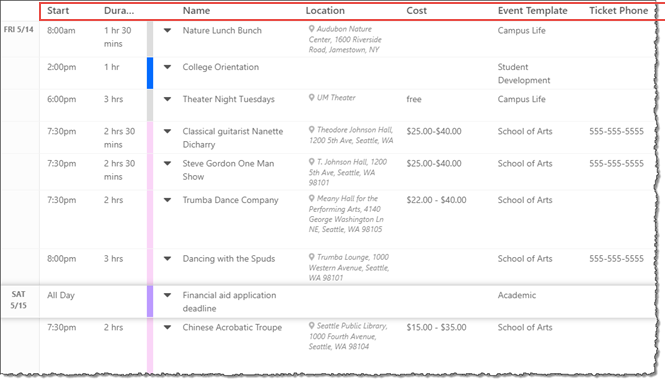Click the Campus Life cell for Nature Lunch Bunch

pyautogui.click(x=522, y=31)
